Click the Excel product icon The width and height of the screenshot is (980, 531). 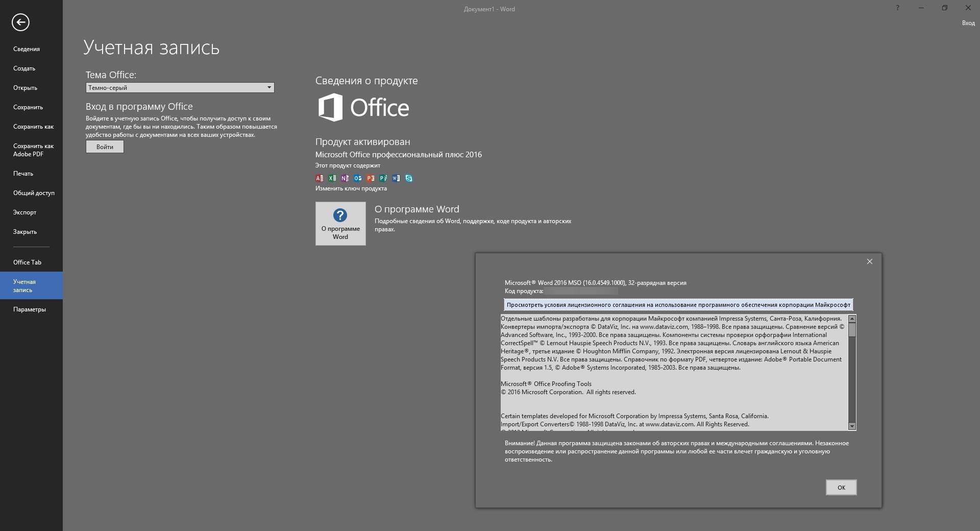(x=332, y=178)
